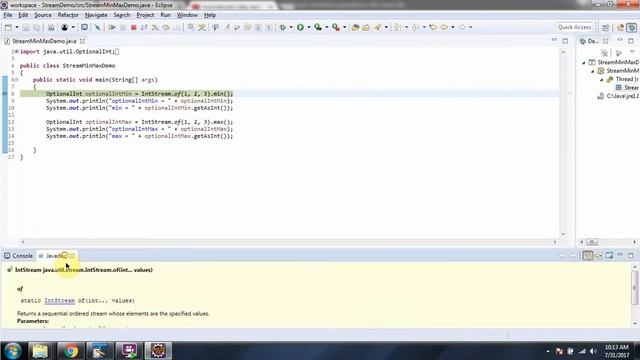Close the StreamMinMaxDemo.java editor tab
640x360 pixels.
pos(82,41)
